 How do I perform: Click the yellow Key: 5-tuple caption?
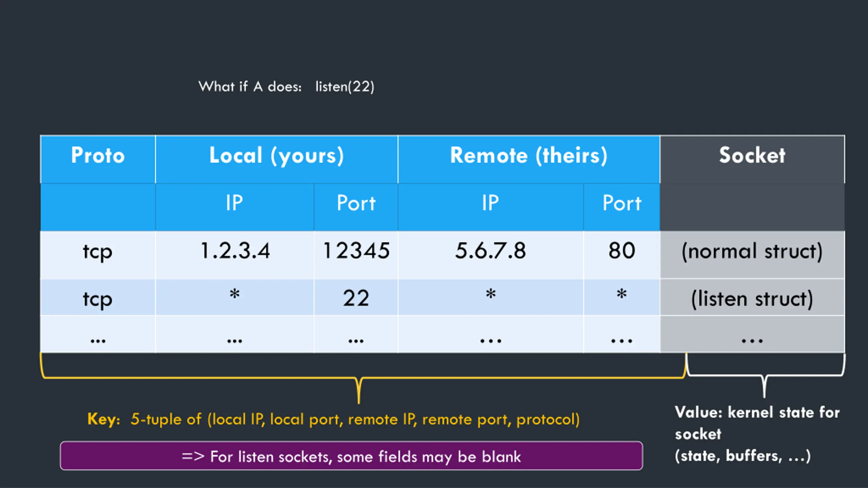click(334, 419)
